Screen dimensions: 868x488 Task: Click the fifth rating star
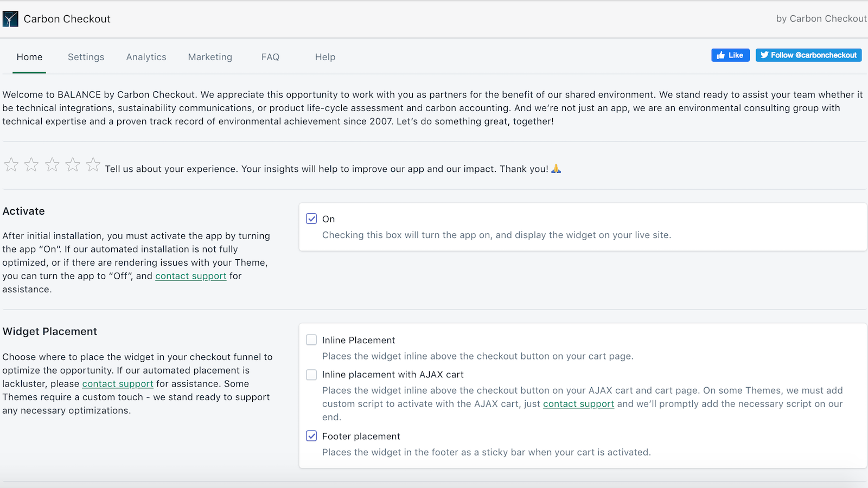pyautogui.click(x=93, y=164)
